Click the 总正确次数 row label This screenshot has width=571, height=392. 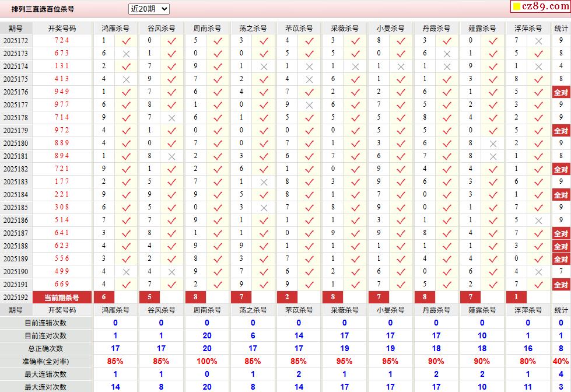point(45,349)
